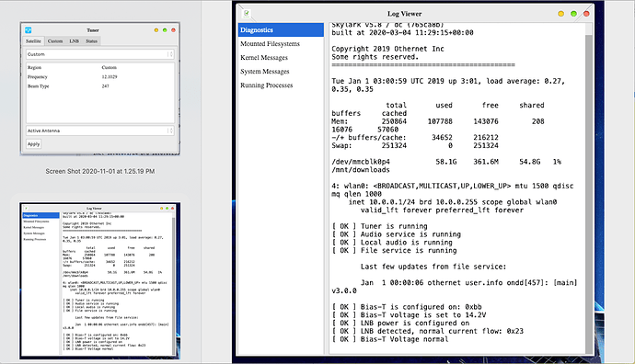
Task: Select Diagnostics in Log Viewer sidebar
Action: 281,30
